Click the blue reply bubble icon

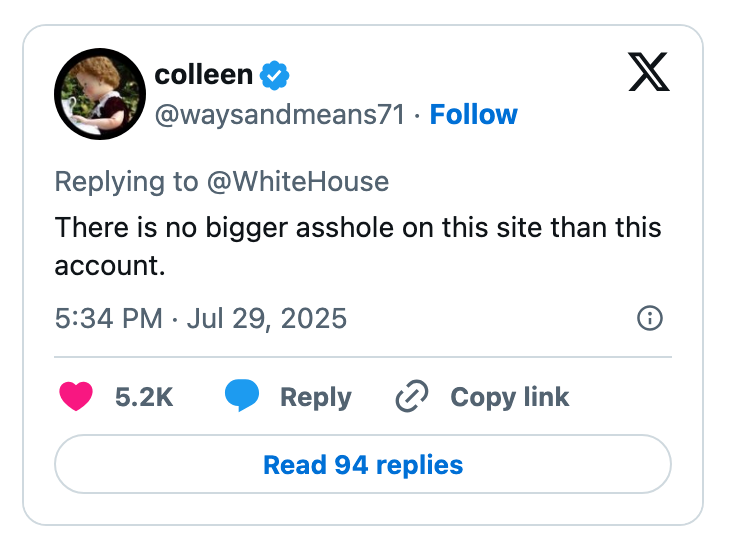(241, 396)
